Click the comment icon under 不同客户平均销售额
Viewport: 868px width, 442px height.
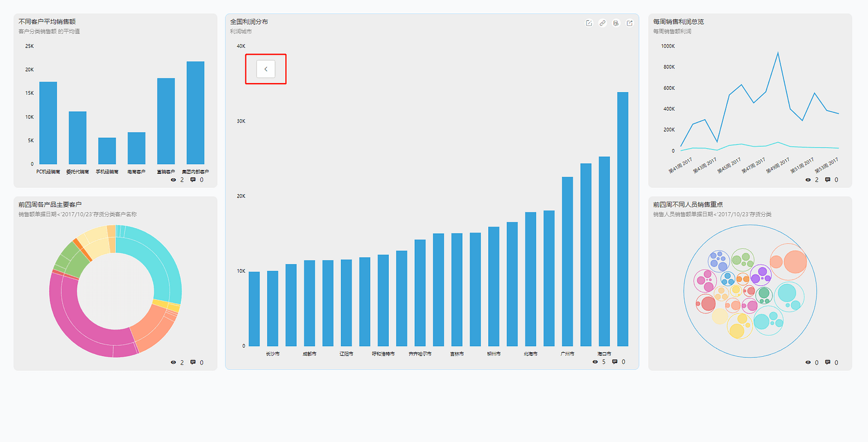(193, 180)
